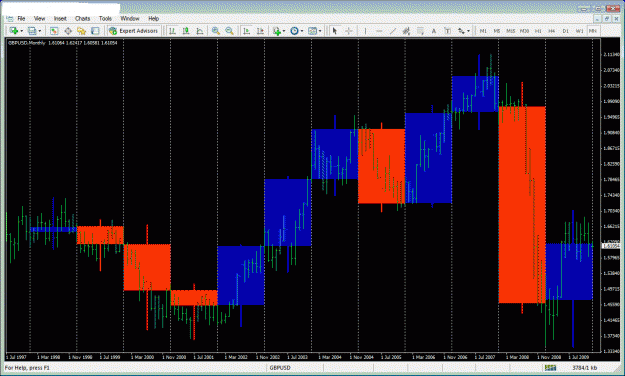625x376 pixels.
Task: Open the chart window system menu icon
Action: [10, 19]
